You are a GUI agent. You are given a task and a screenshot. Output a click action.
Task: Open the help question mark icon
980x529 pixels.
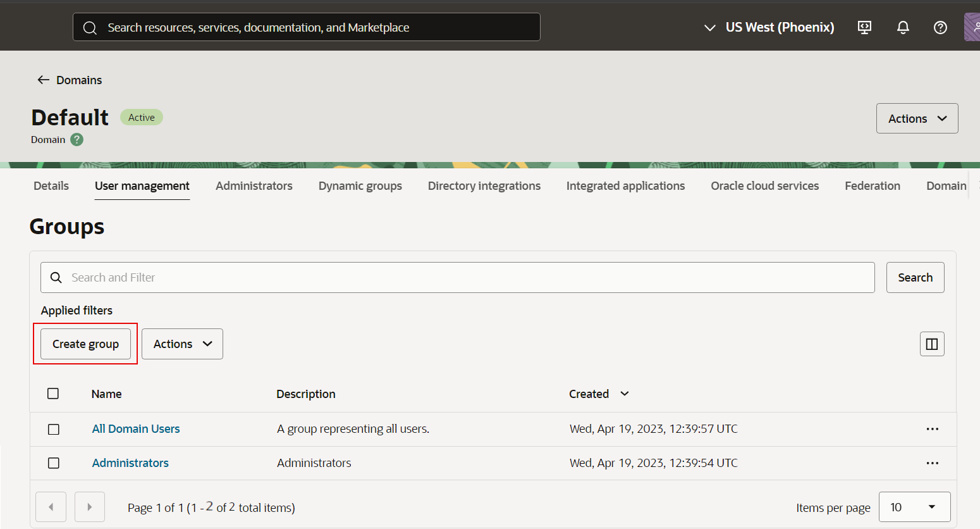(940, 27)
